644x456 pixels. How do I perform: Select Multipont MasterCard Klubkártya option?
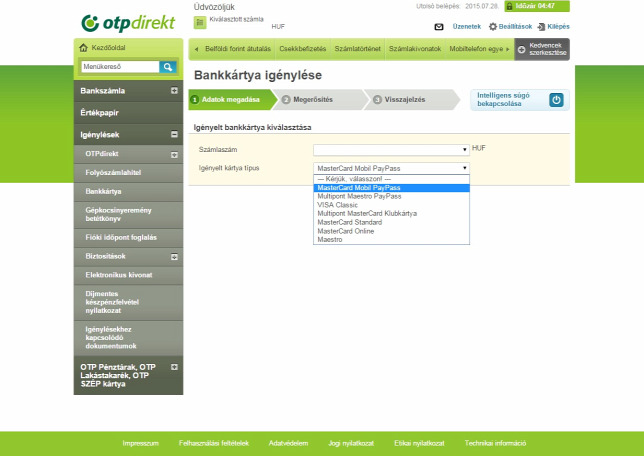click(391, 214)
